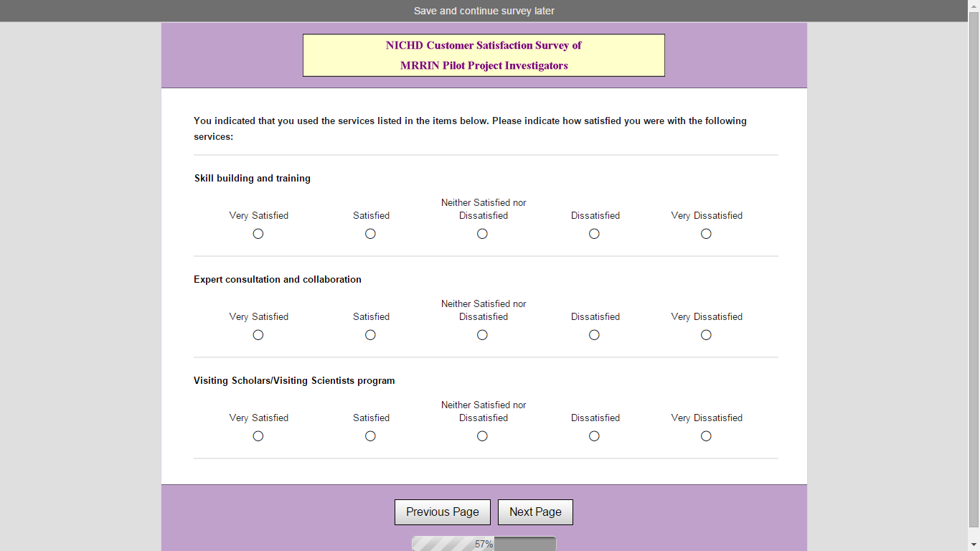Mark Neither Satisfied nor Dissatisfied for Visiting Scholars

[x=482, y=436]
